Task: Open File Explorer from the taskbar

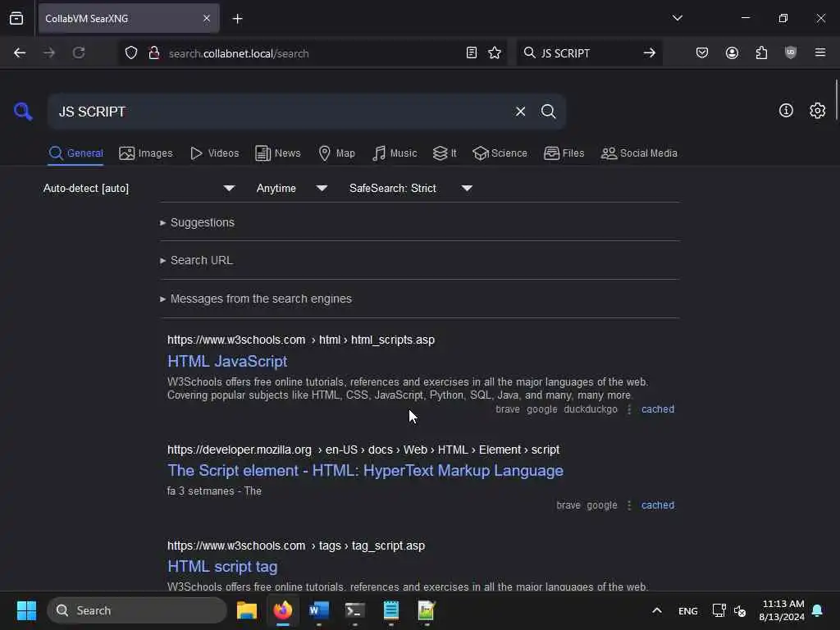Action: tap(247, 610)
